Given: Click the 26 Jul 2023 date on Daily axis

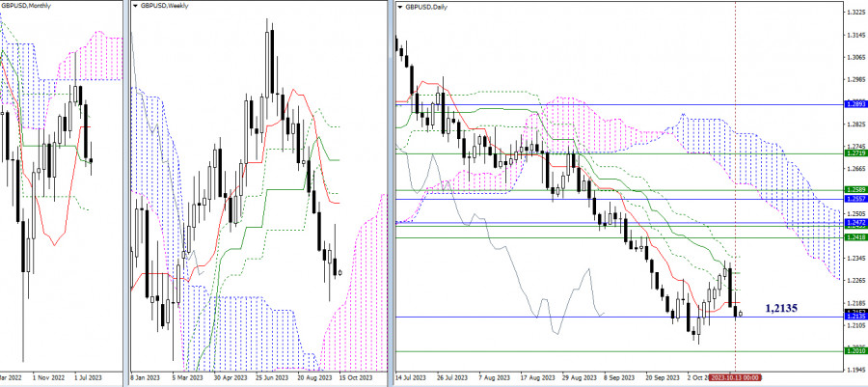Looking at the screenshot, I should coord(448,377).
